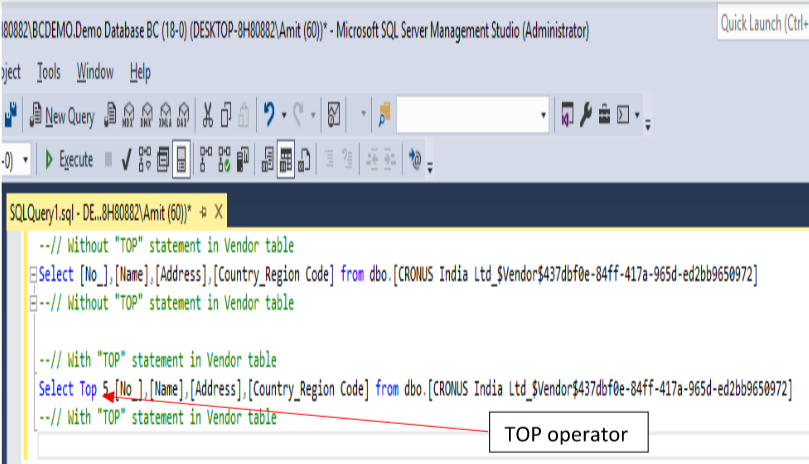Switch output to Results to Text
The width and height of the screenshot is (809, 464).
267,159
